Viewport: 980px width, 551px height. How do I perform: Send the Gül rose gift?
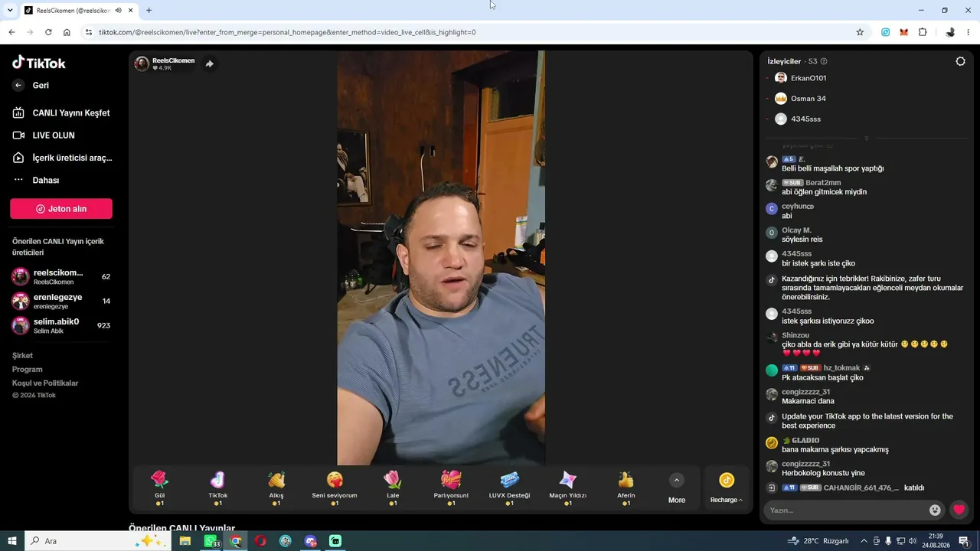click(159, 488)
